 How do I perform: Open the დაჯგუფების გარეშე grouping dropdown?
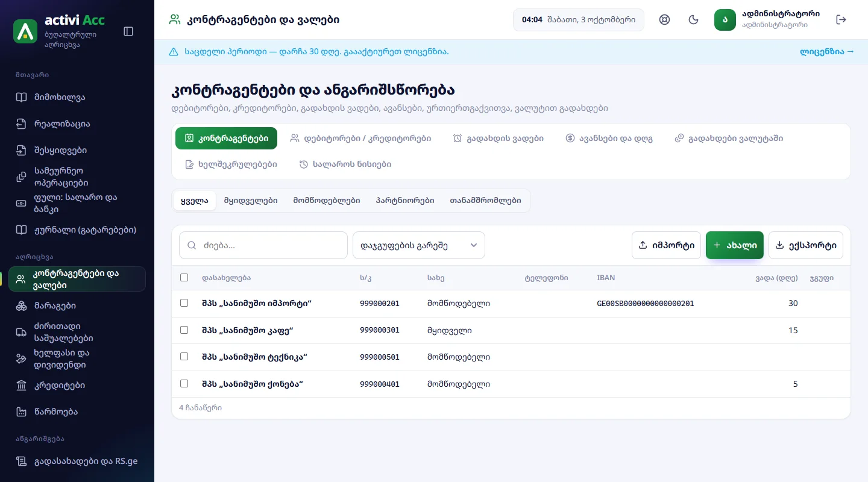coord(419,245)
